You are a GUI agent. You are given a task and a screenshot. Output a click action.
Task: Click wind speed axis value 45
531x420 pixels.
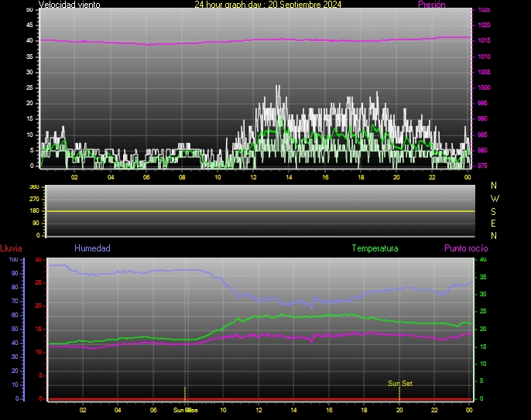[29, 25]
